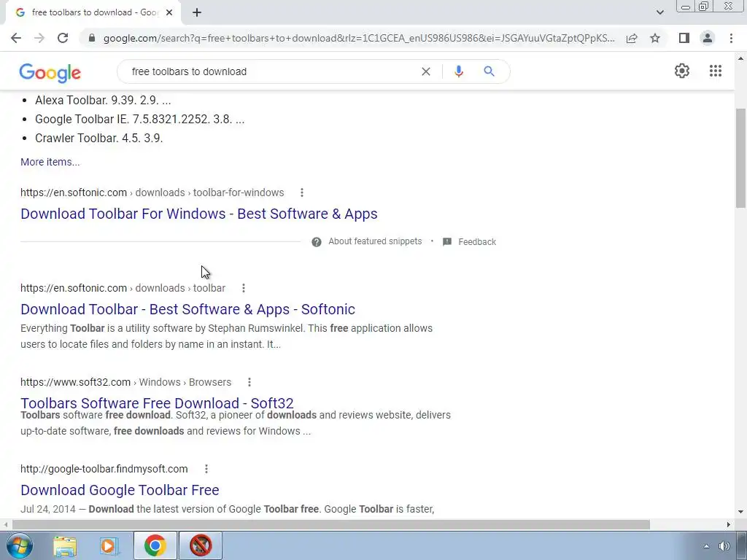The image size is (747, 560).
Task: Click 'Google Toolbar IE. 7.5.8321.2252' list item
Action: 139,119
